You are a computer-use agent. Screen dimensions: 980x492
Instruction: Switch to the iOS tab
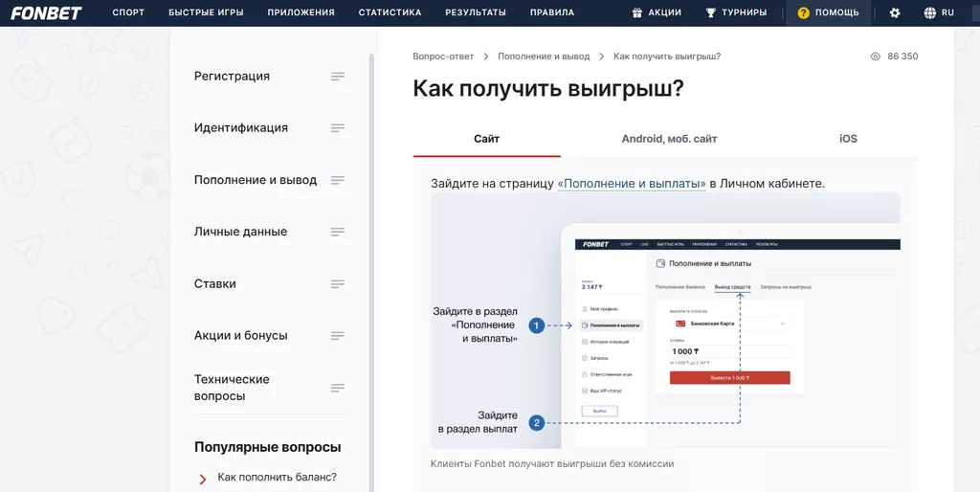tap(848, 139)
